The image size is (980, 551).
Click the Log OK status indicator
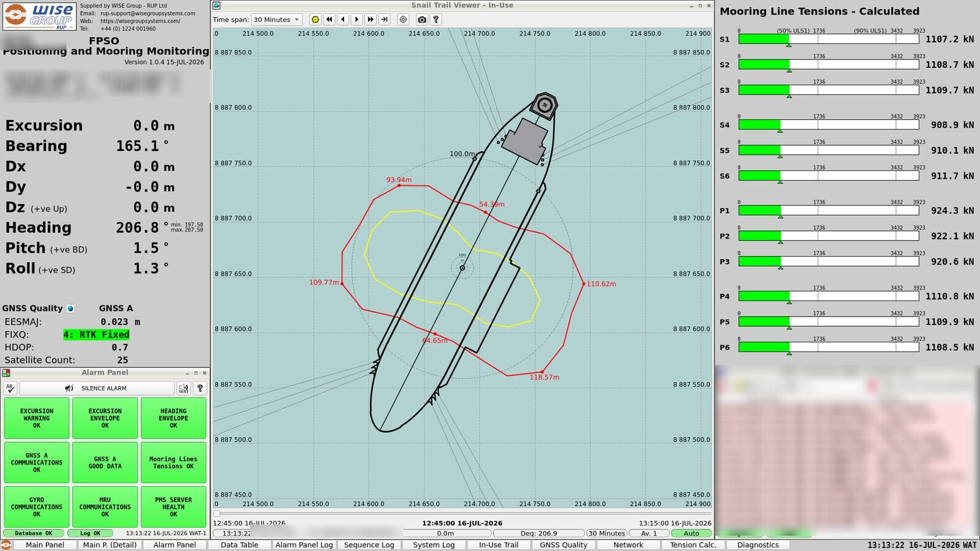(90, 533)
